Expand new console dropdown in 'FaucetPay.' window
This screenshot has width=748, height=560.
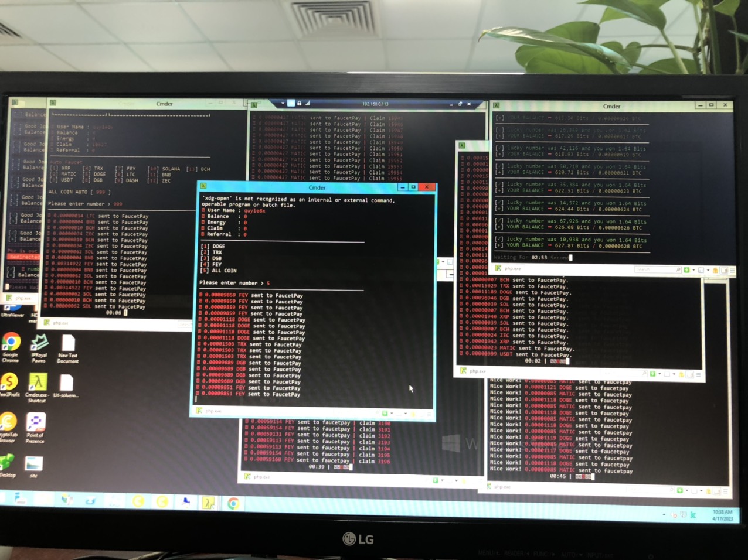(659, 374)
